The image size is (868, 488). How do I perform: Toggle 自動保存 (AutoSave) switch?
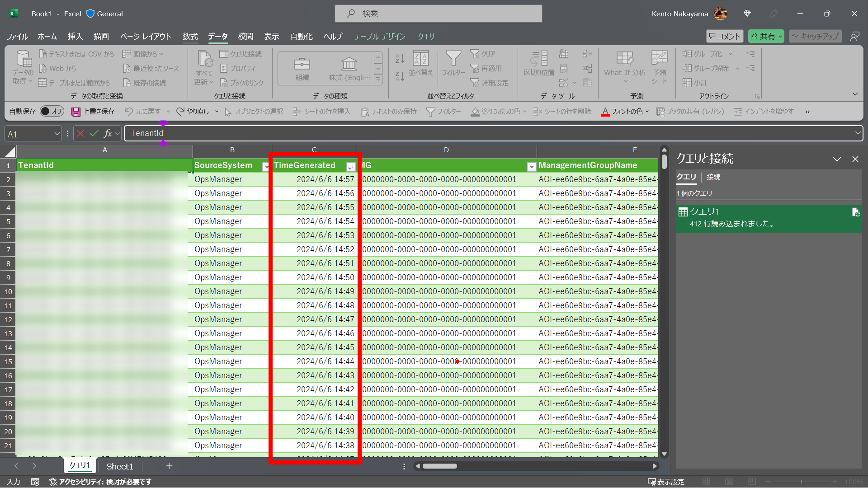52,111
